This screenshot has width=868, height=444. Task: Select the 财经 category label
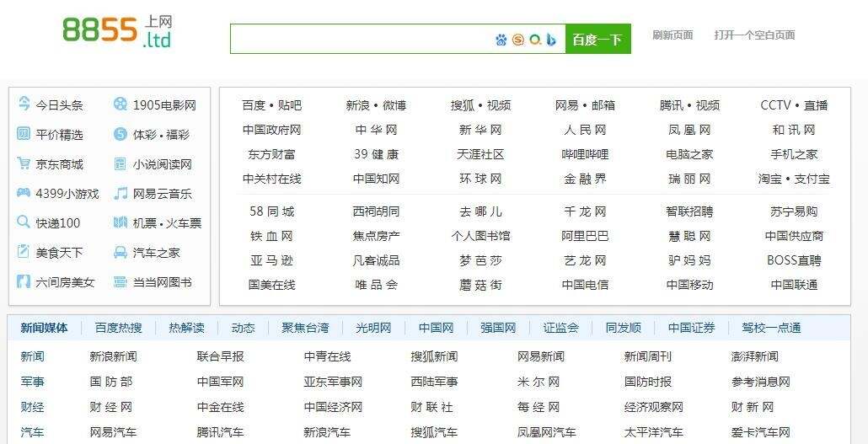(x=32, y=408)
